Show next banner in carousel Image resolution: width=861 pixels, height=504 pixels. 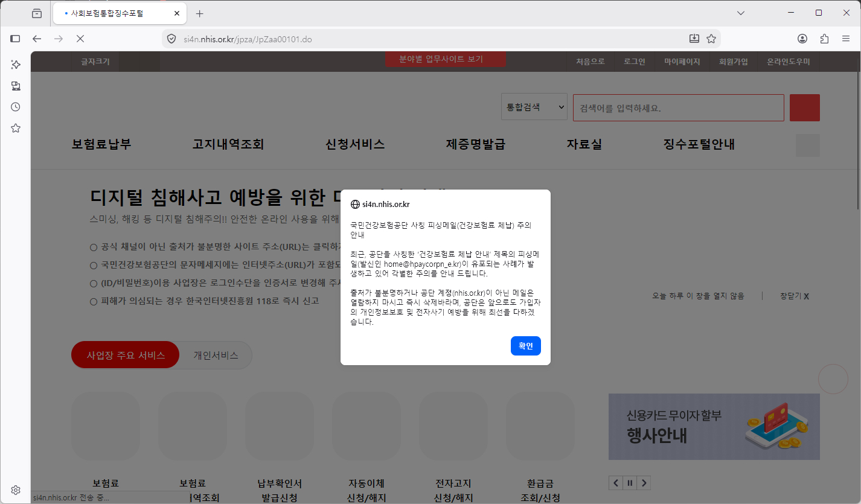pyautogui.click(x=644, y=482)
